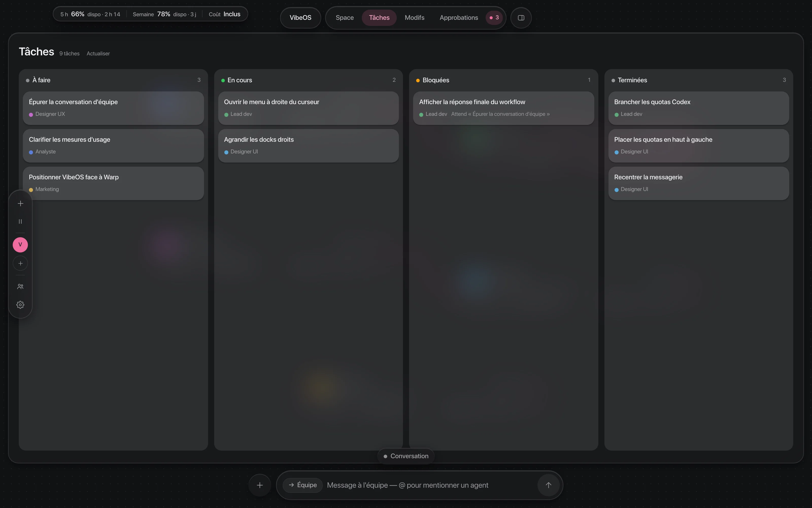Click the En cours column header

click(308, 80)
